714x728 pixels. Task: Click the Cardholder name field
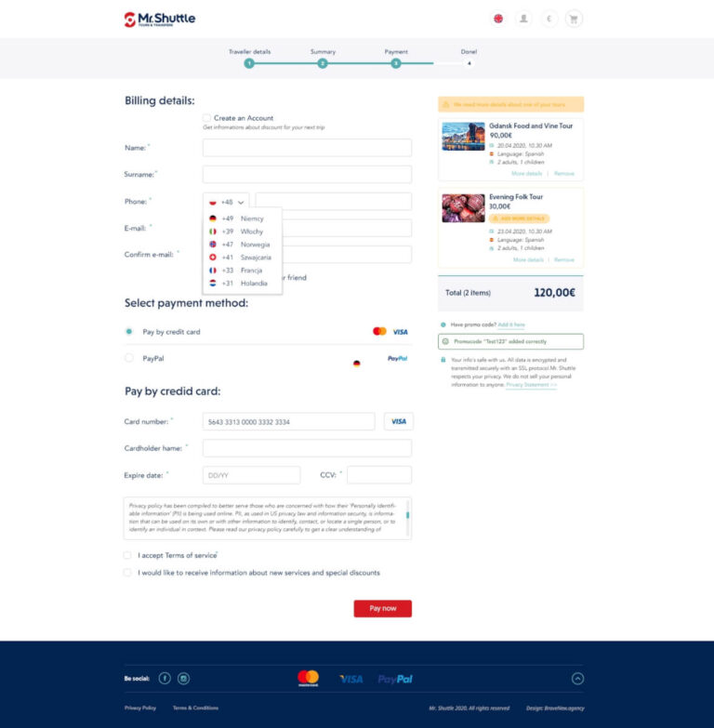[307, 448]
